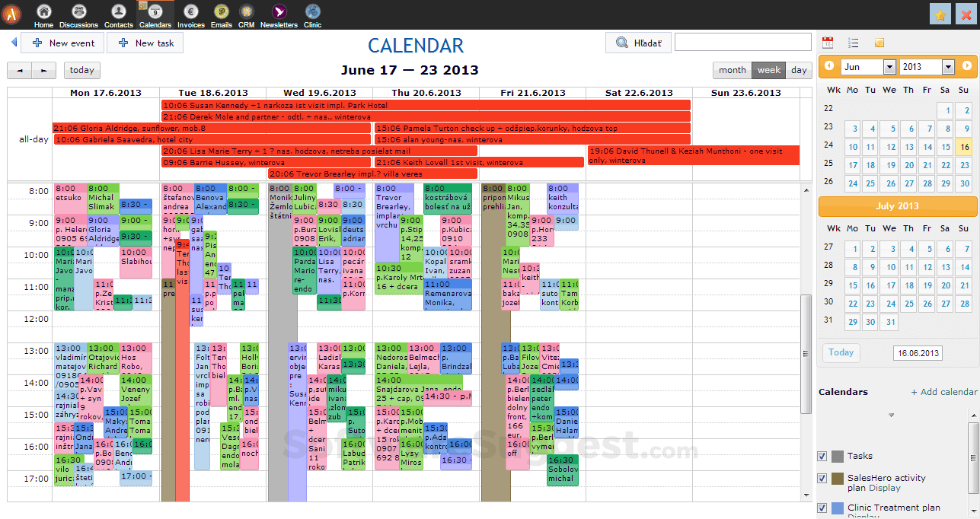Click the Sat 22.6.2013 column header
This screenshot has height=519, width=980.
tap(640, 93)
